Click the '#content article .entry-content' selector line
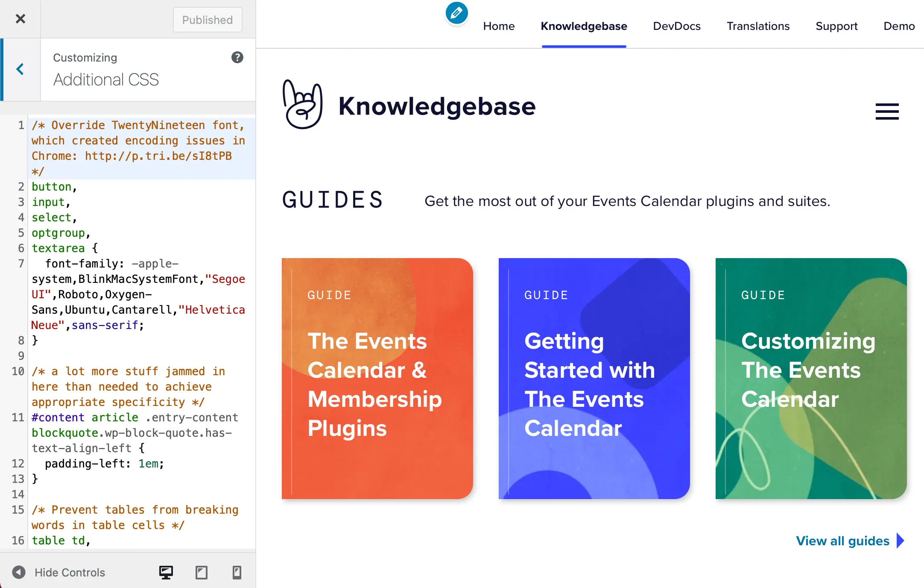 (x=142, y=433)
